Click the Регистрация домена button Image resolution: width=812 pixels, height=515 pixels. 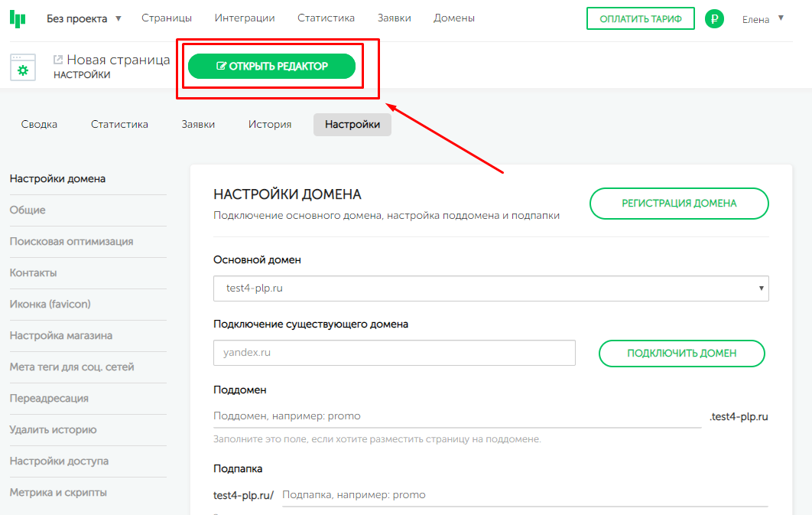(679, 204)
